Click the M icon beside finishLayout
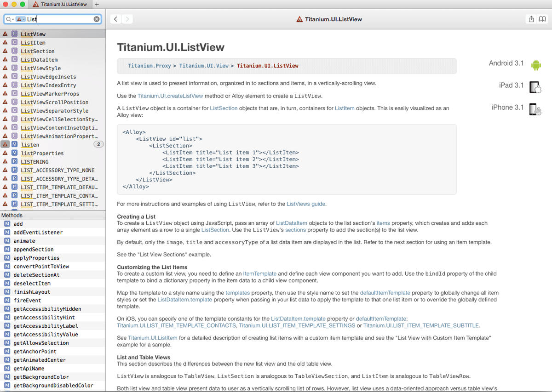This screenshot has height=392, width=552. 7,292
